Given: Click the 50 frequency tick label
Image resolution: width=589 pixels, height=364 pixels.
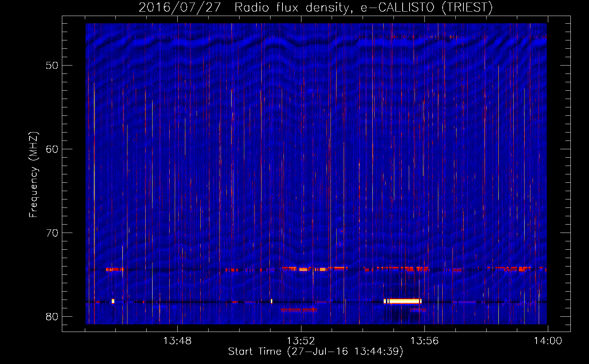Looking at the screenshot, I should [52, 66].
